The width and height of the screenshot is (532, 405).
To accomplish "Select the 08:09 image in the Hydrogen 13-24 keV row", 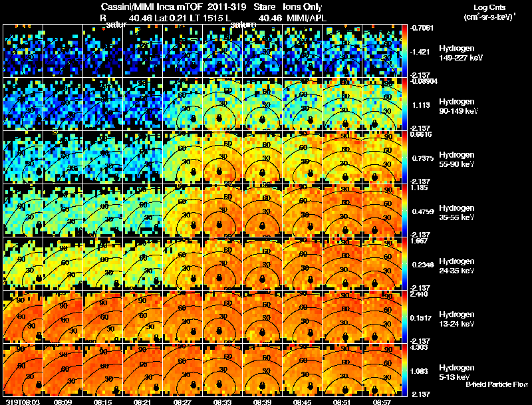I will (x=63, y=317).
